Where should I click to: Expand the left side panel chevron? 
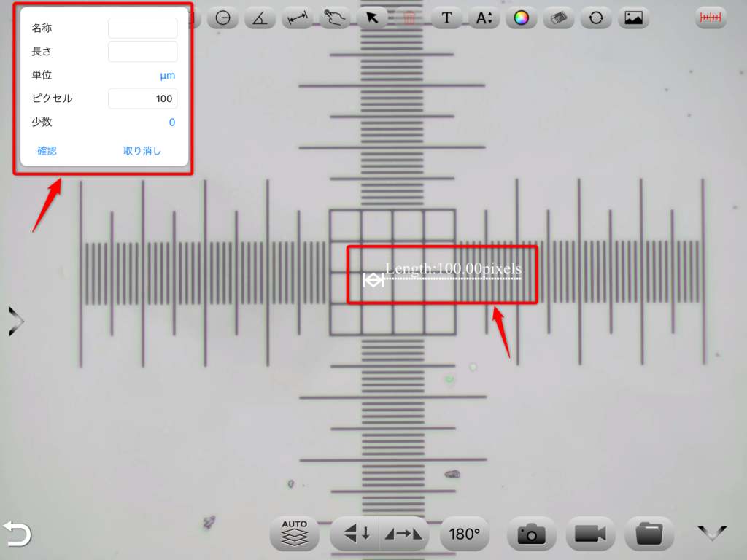coord(16,322)
